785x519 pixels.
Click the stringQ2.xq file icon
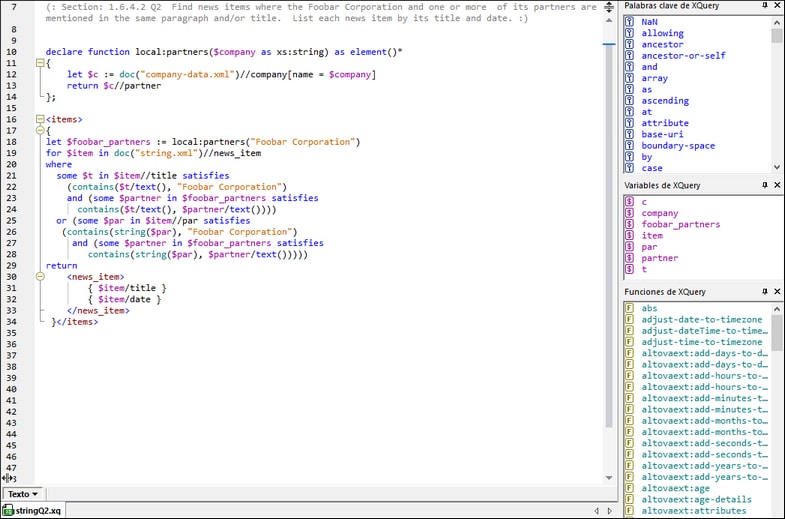pos(8,511)
